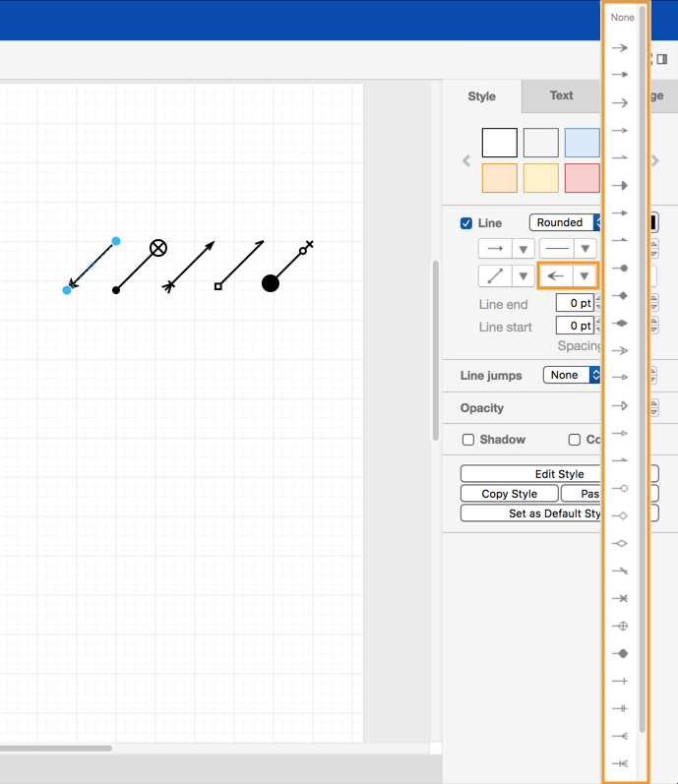Viewport: 678px width, 784px height.
Task: Expand the line pattern dropdown arrow
Action: tap(585, 249)
